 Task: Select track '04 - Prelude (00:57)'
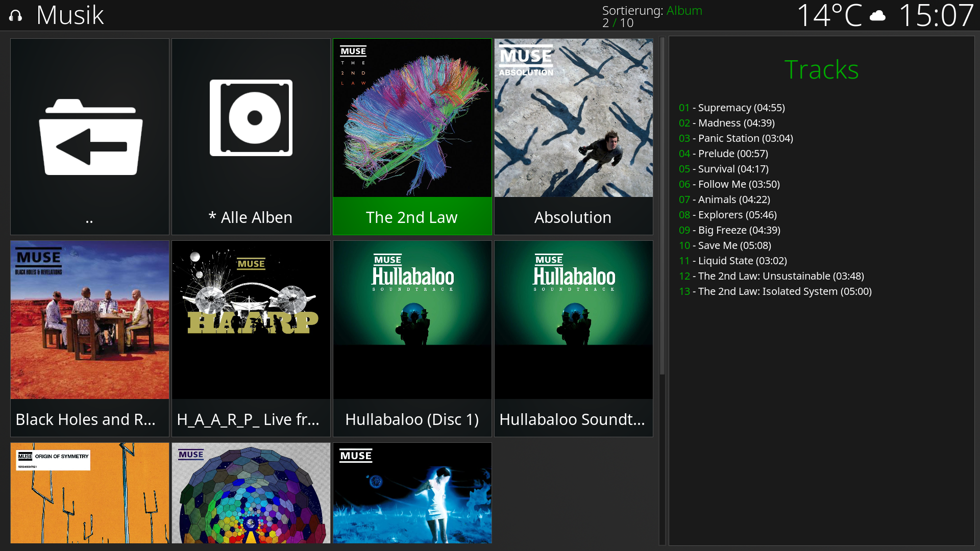point(723,154)
